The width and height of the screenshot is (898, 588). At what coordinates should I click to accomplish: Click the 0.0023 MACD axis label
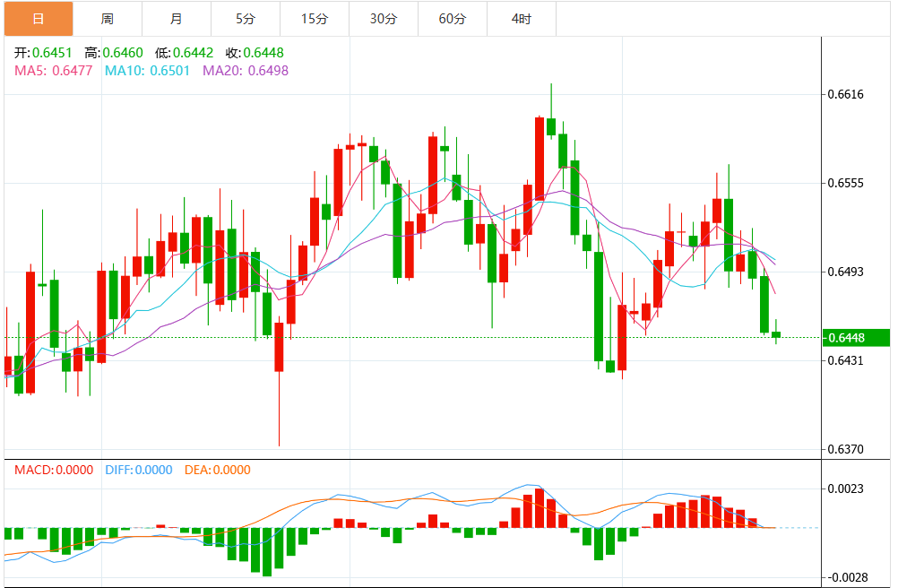point(846,489)
